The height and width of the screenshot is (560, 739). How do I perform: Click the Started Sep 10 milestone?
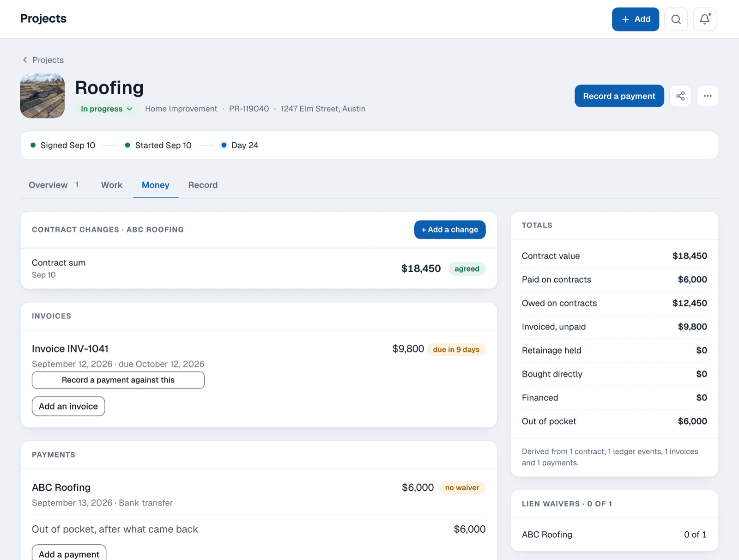(158, 146)
